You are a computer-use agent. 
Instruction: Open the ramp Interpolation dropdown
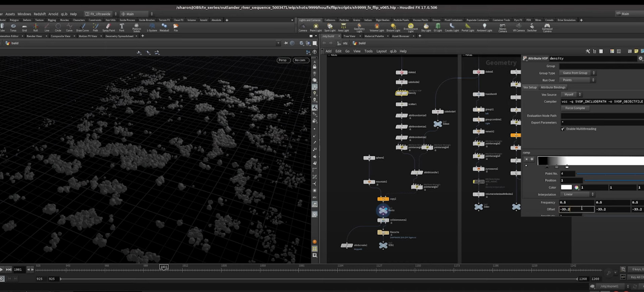pos(578,194)
